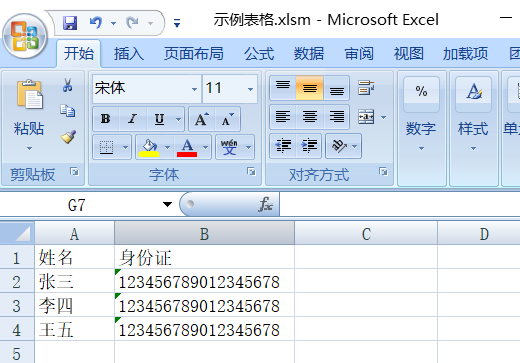Open the 公式 ribbon tab

coord(259,54)
